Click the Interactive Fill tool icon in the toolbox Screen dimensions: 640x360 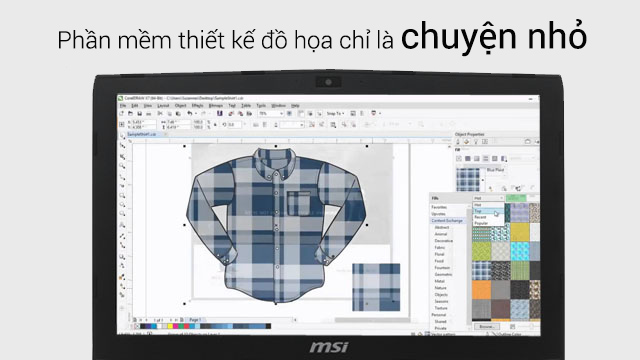pyautogui.click(x=122, y=277)
